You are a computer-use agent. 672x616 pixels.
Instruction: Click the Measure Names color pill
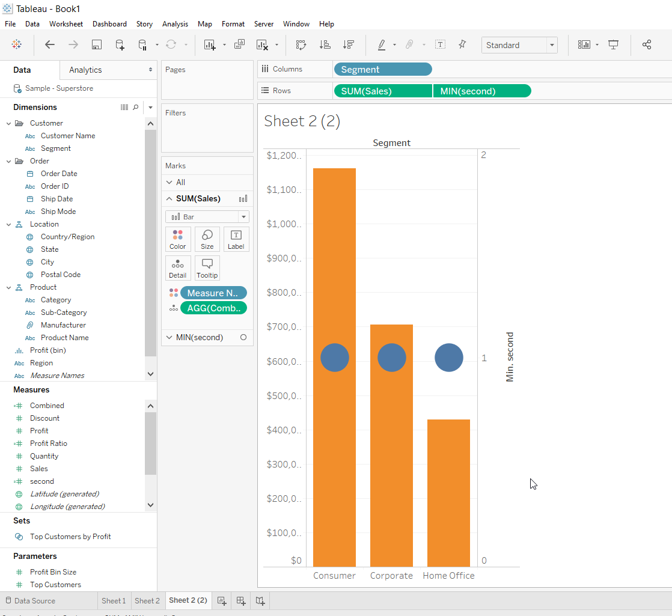coord(213,293)
